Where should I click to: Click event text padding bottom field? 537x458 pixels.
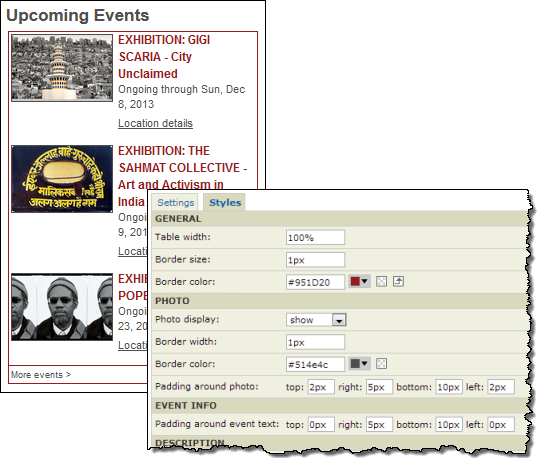[x=449, y=424]
